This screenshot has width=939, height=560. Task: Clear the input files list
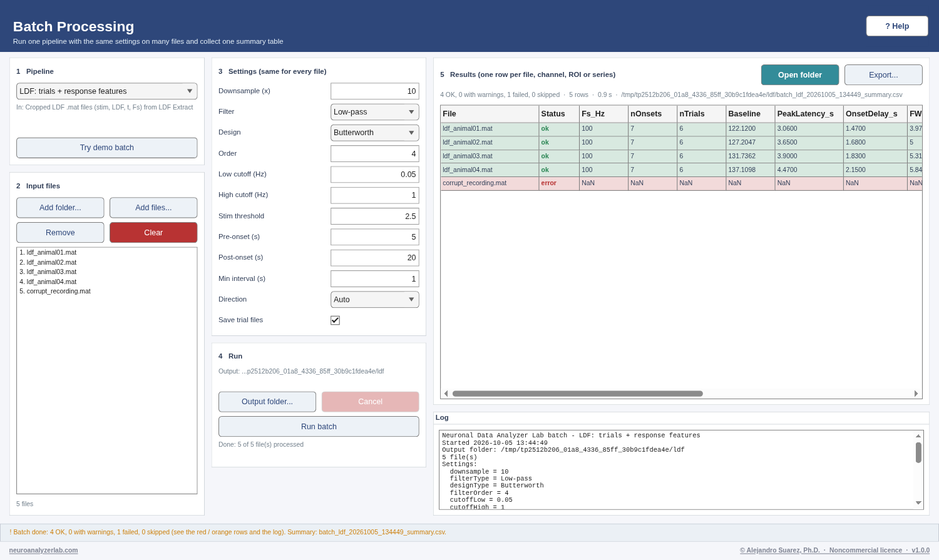pyautogui.click(x=153, y=233)
